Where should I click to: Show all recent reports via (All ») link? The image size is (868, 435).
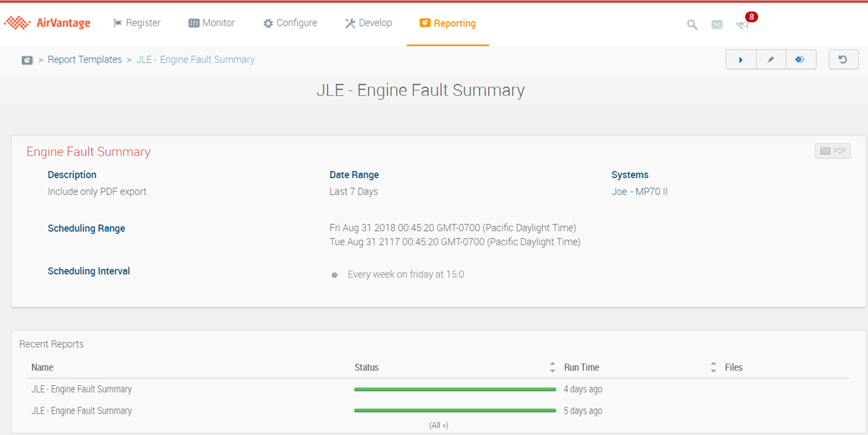pos(438,426)
